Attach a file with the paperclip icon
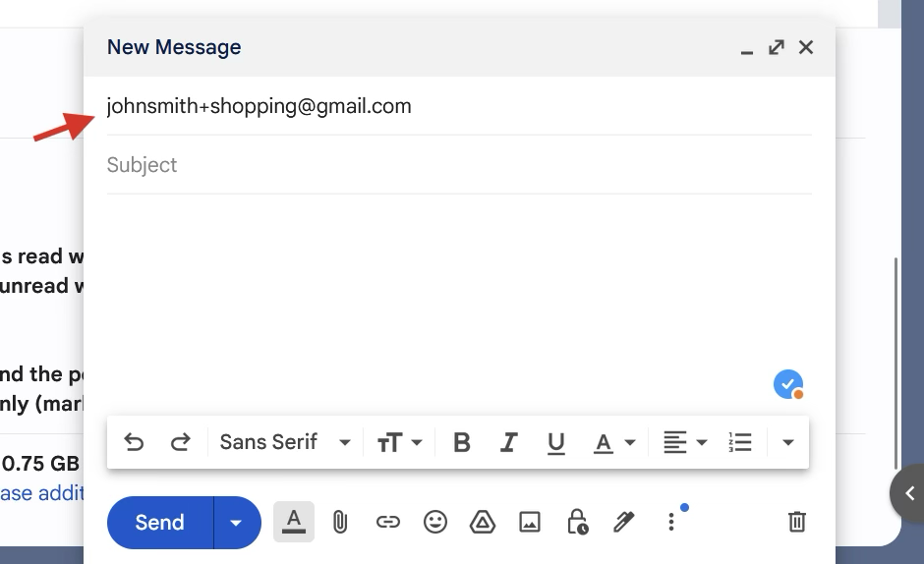The image size is (924, 564). click(x=340, y=522)
